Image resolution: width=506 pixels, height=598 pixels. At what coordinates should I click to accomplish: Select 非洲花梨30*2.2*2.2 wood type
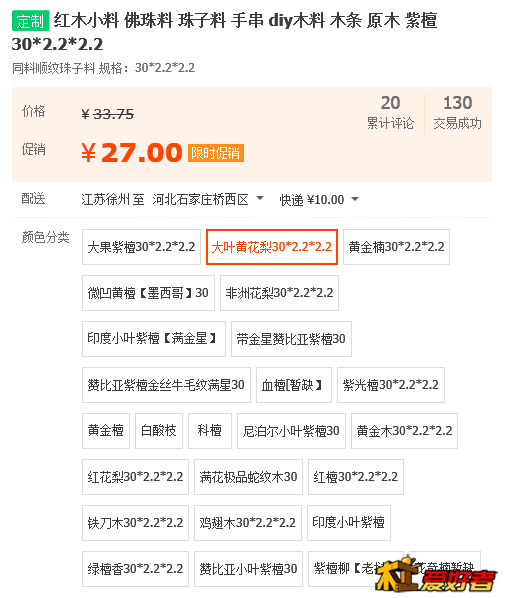280,293
